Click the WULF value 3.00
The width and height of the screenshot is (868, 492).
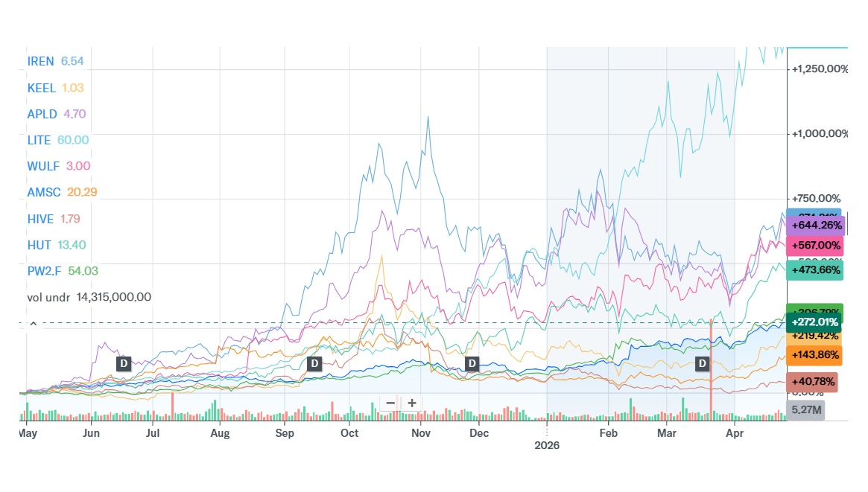pos(78,166)
